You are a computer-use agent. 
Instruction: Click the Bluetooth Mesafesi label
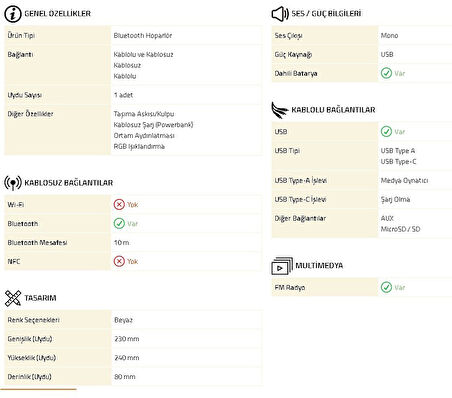(37, 242)
